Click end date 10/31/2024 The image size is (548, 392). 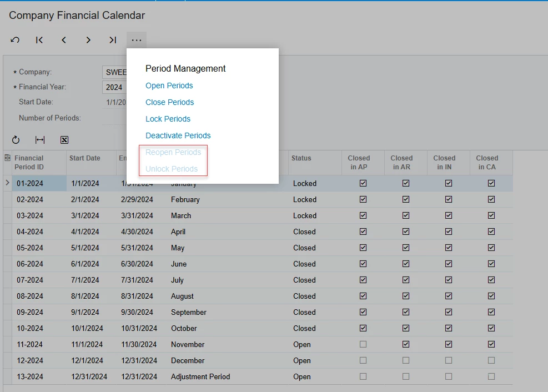coord(139,328)
